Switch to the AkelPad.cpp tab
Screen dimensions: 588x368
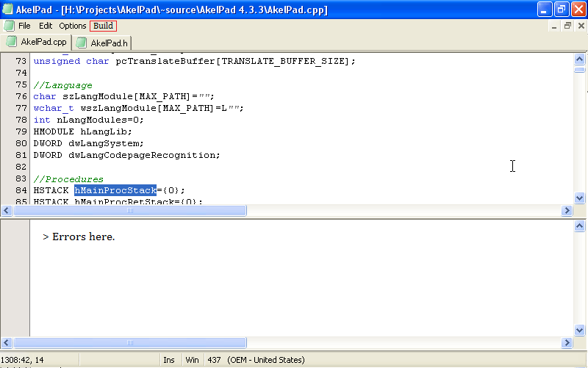[36, 42]
